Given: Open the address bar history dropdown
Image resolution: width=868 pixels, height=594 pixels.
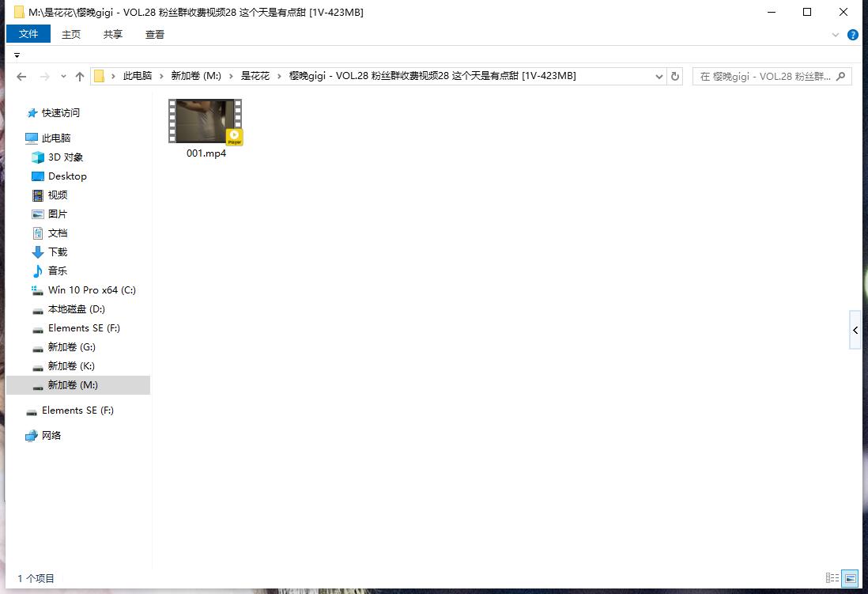Looking at the screenshot, I should pos(659,77).
